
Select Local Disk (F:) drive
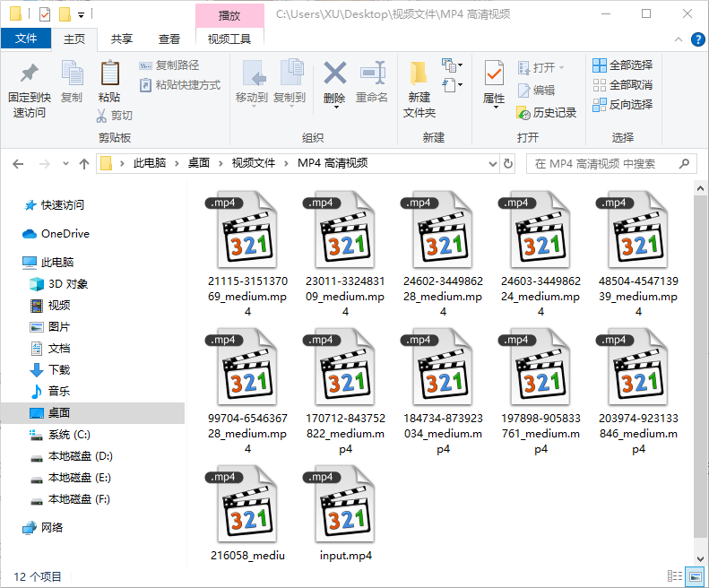click(x=70, y=499)
